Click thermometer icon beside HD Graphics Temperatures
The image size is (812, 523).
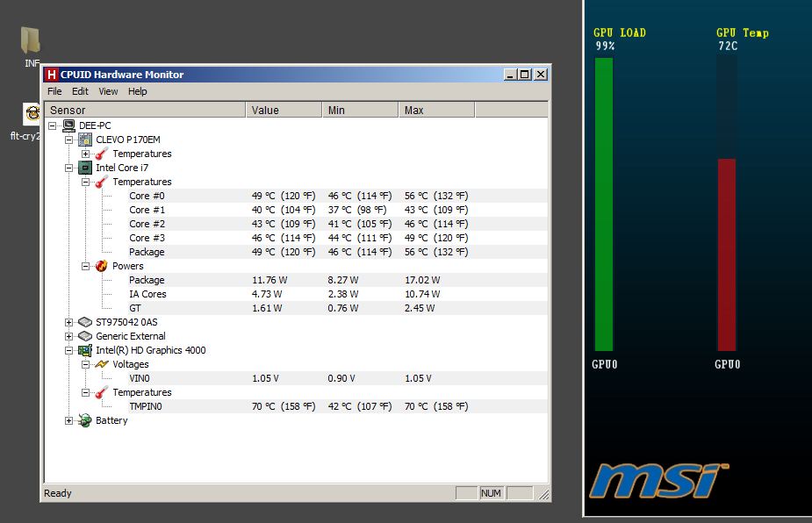point(102,392)
